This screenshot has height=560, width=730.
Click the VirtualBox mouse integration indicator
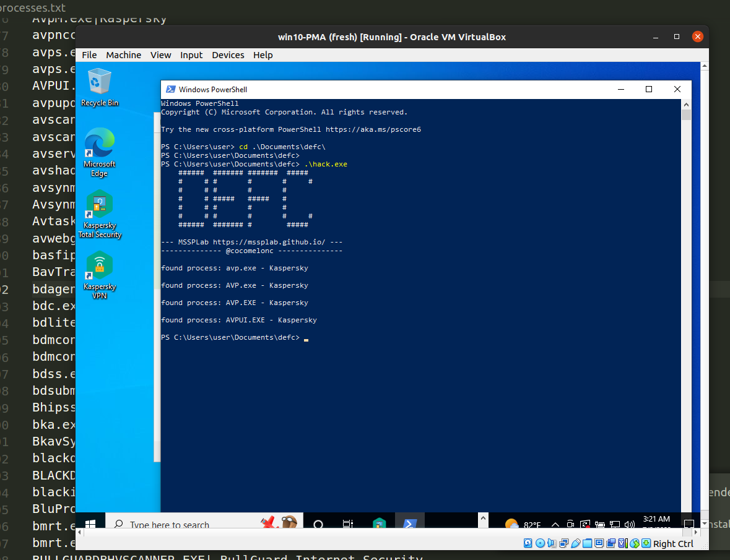point(635,543)
